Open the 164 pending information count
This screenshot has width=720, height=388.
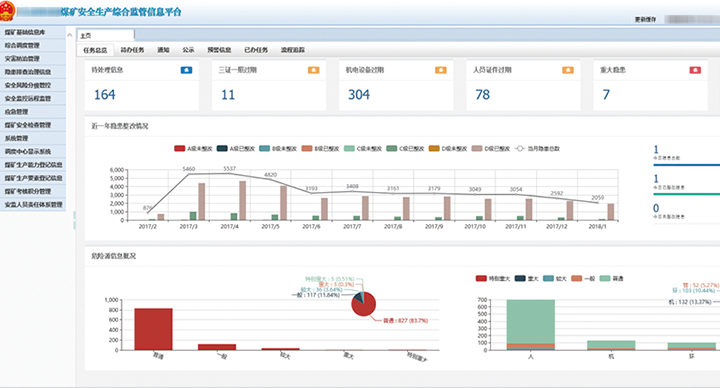[105, 95]
